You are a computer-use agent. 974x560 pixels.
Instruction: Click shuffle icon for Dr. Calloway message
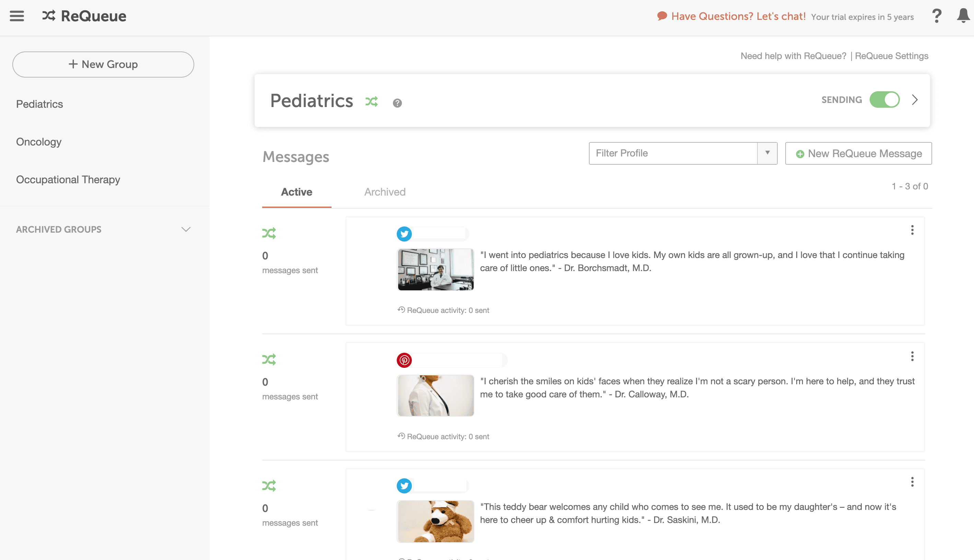click(x=269, y=360)
